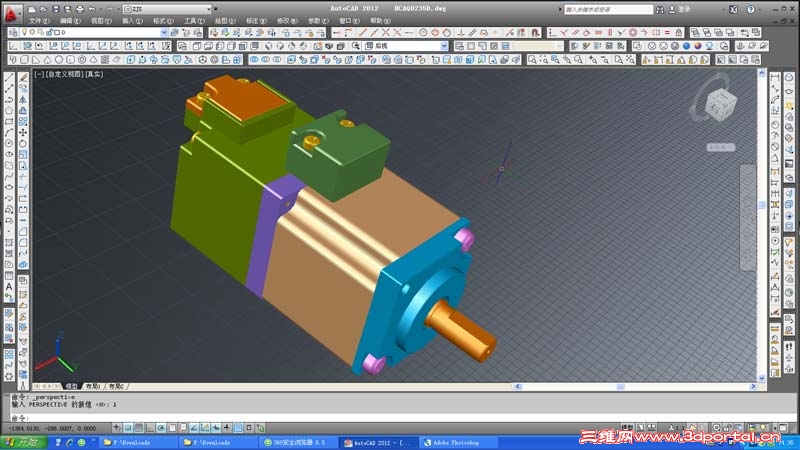Toggle Object Snap in status bar
This screenshot has width=800, height=450.
click(x=172, y=428)
